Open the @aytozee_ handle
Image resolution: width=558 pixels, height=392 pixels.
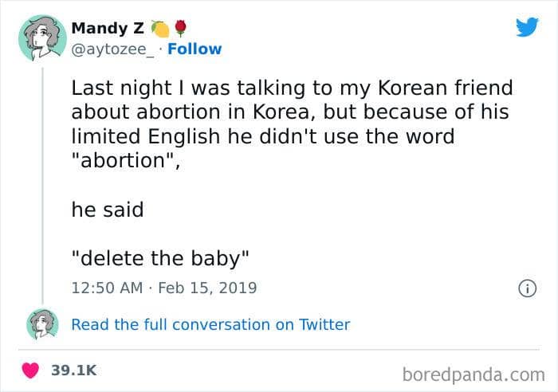pos(113,49)
